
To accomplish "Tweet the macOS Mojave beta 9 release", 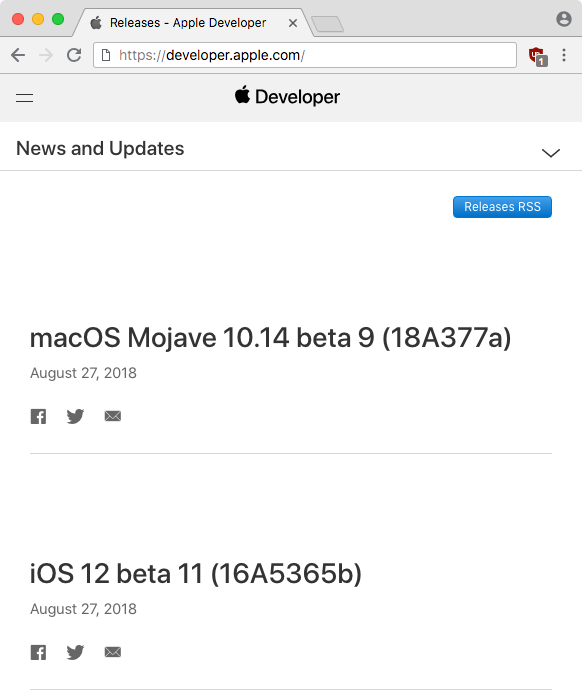I will click(75, 417).
